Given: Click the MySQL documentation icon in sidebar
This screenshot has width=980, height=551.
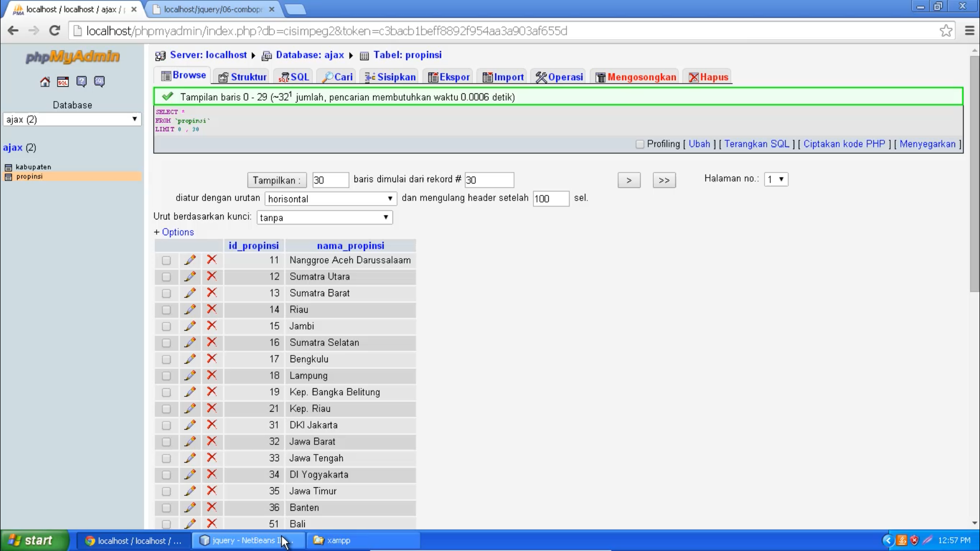Looking at the screenshot, I should tap(99, 82).
